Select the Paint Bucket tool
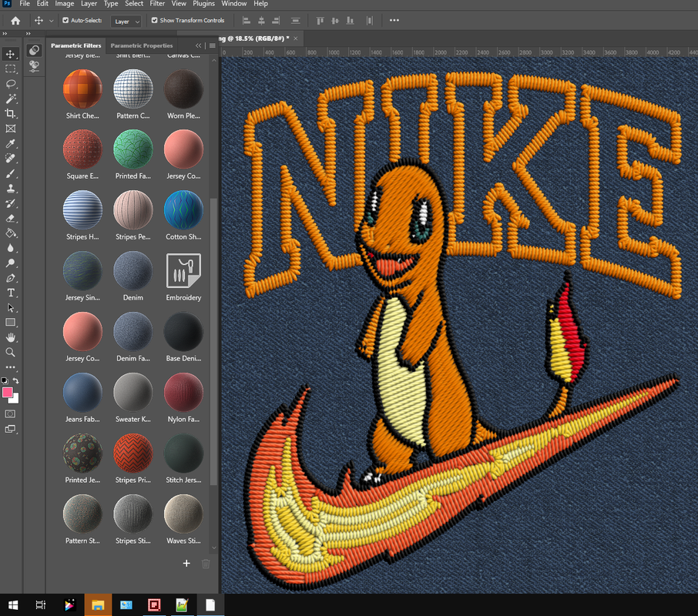698x616 pixels. [10, 233]
